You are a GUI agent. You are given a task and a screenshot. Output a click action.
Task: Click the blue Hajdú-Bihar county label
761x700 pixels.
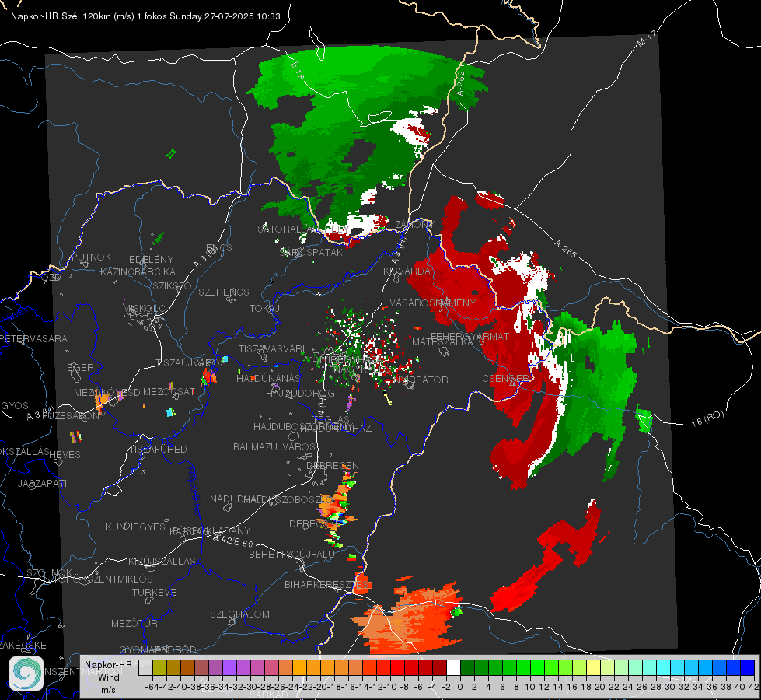[194, 492]
